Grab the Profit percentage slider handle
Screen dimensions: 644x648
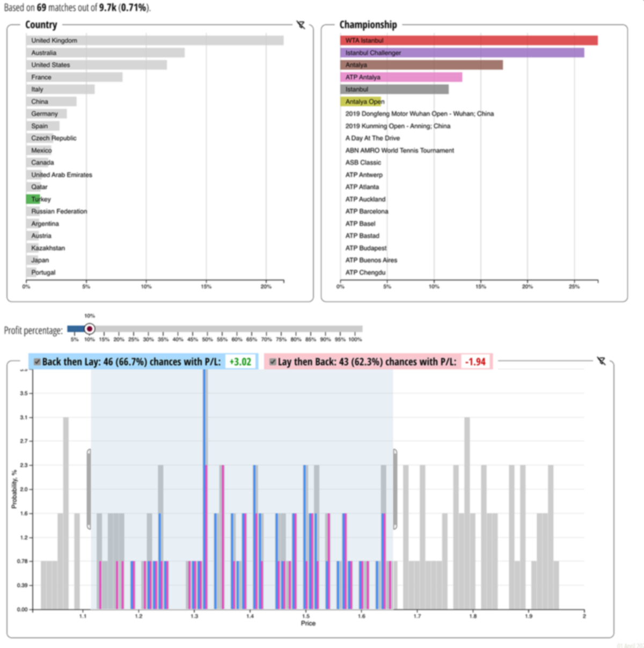pos(90,329)
